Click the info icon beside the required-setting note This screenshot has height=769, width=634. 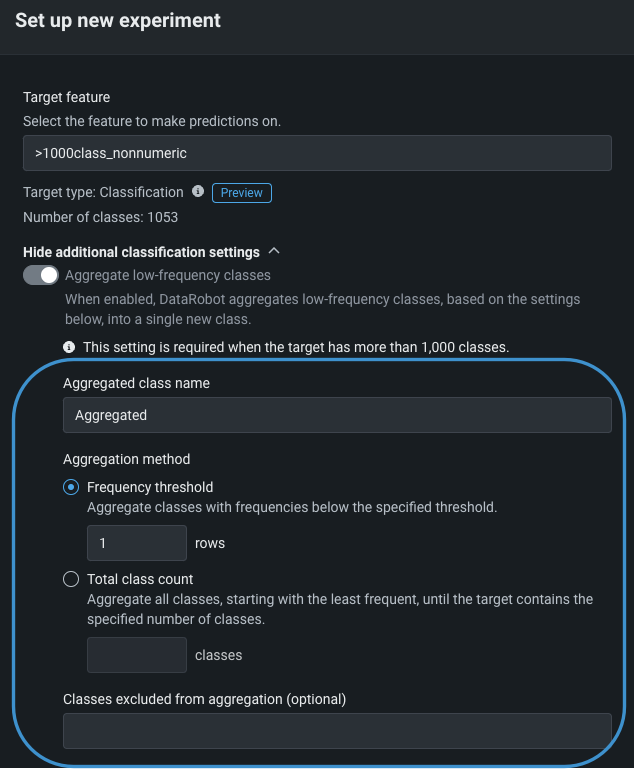point(69,347)
